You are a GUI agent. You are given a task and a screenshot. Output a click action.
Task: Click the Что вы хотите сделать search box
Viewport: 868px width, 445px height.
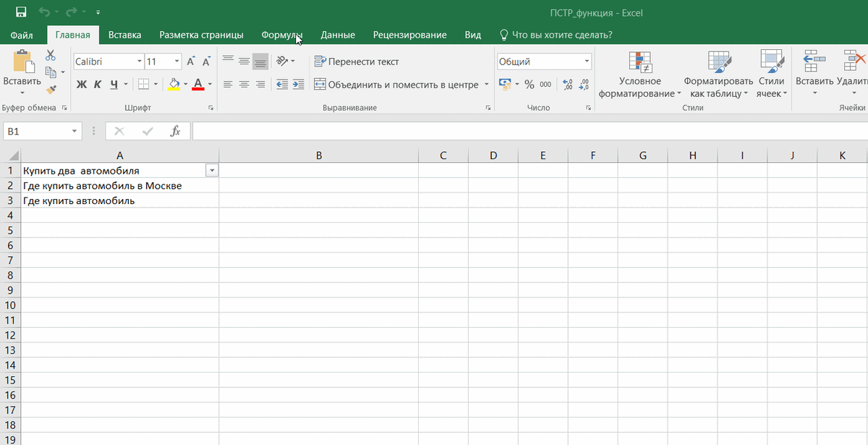click(x=557, y=35)
